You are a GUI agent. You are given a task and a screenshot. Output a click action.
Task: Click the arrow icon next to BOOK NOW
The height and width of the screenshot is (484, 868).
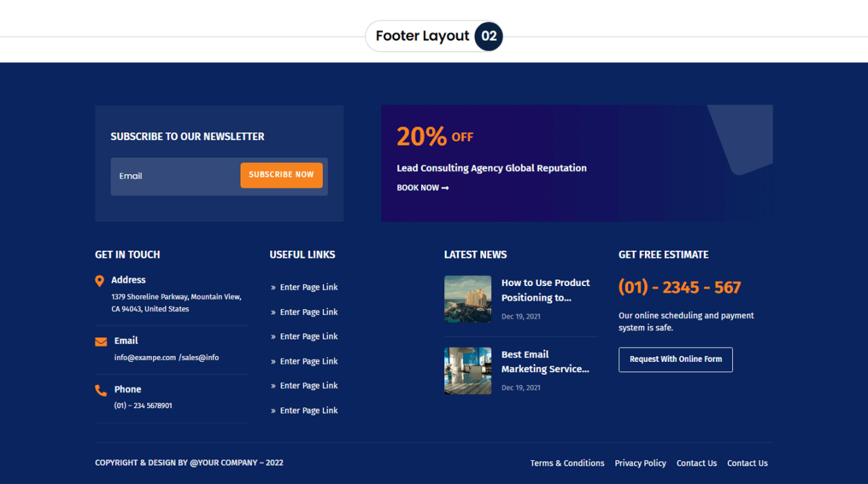click(x=444, y=188)
